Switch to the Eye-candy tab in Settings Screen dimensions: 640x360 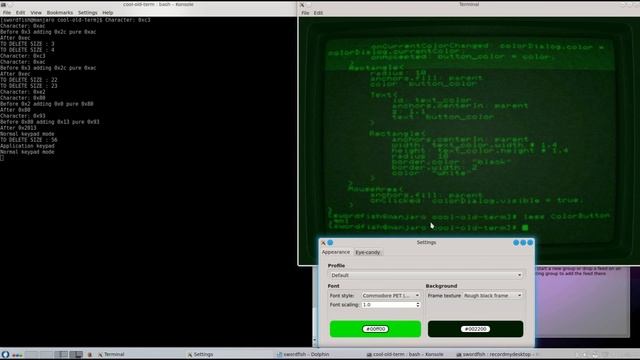pyautogui.click(x=368, y=252)
